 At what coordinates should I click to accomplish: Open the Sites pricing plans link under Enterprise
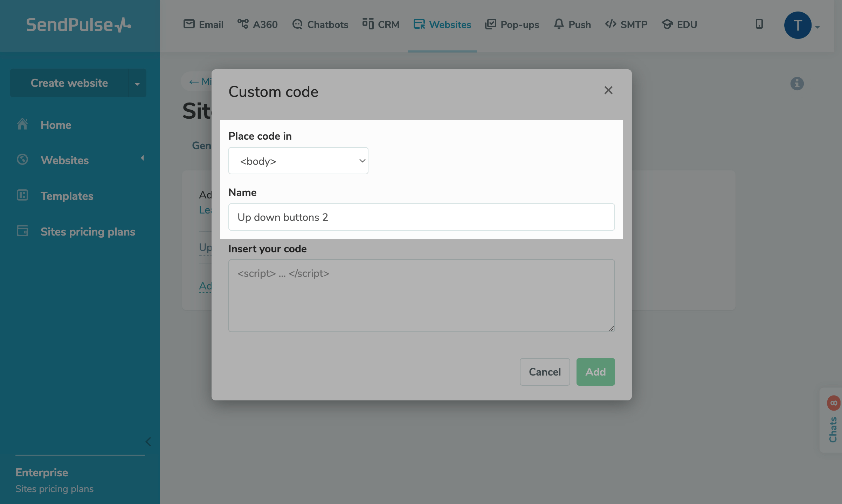click(54, 489)
